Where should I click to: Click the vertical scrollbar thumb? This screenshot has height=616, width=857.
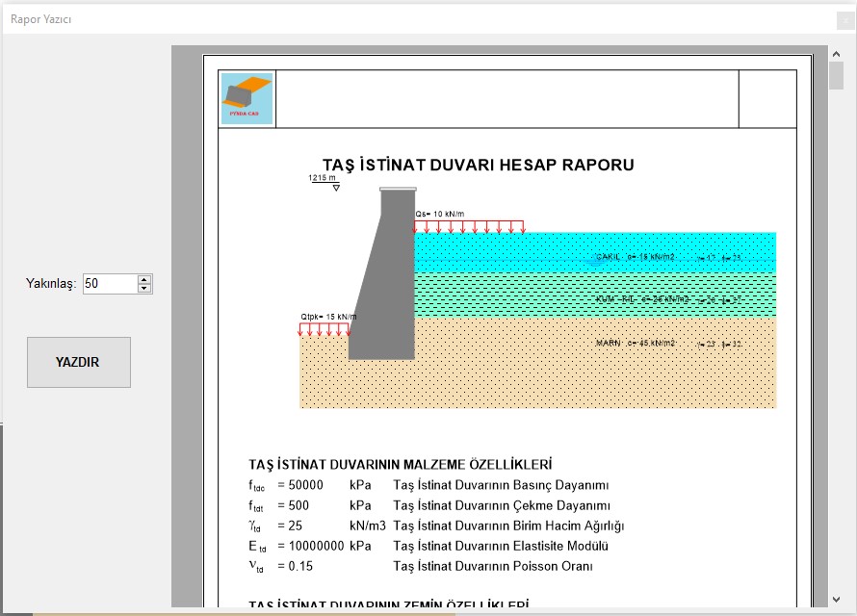click(837, 75)
